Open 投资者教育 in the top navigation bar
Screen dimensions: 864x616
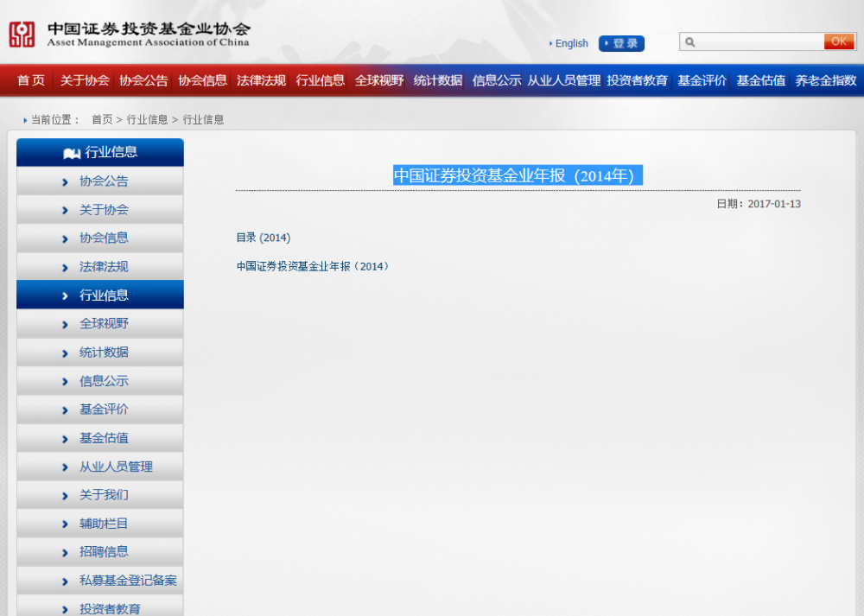point(638,80)
